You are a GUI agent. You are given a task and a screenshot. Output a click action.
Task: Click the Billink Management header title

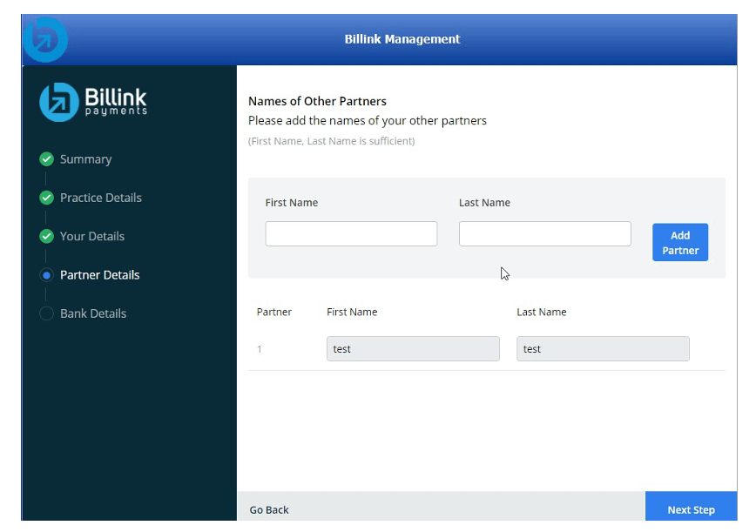click(x=402, y=39)
